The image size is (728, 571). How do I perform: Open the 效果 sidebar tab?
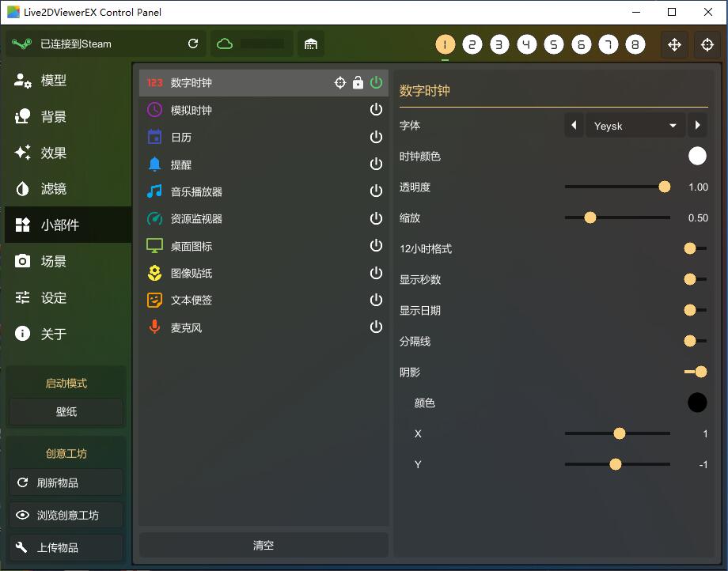click(68, 153)
